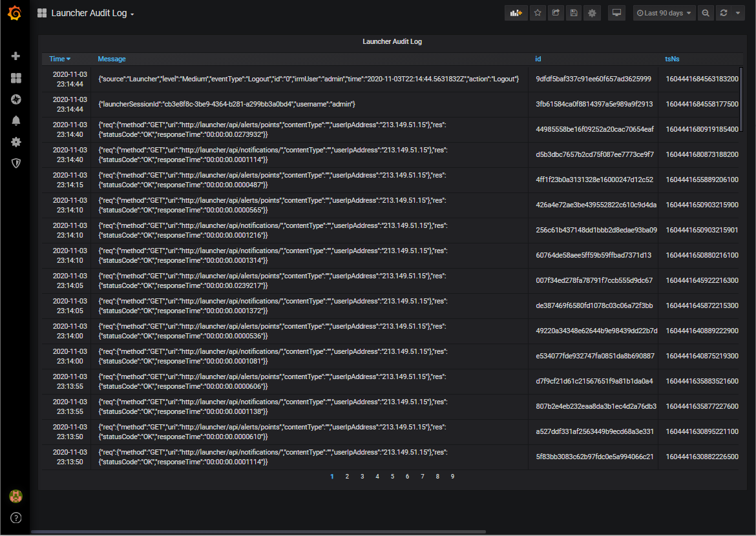Select id 007f34ed278fa78791f7ccb555d9dc67
Image resolution: width=756 pixels, height=536 pixels.
594,280
